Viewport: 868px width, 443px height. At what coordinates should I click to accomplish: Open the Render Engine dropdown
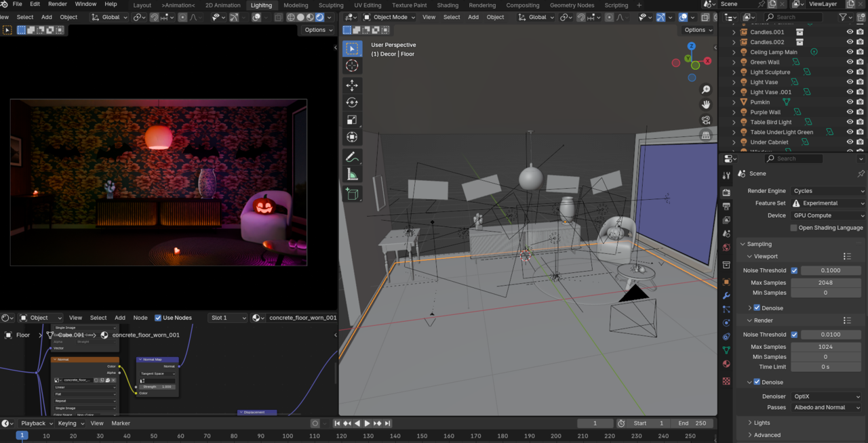pyautogui.click(x=829, y=191)
